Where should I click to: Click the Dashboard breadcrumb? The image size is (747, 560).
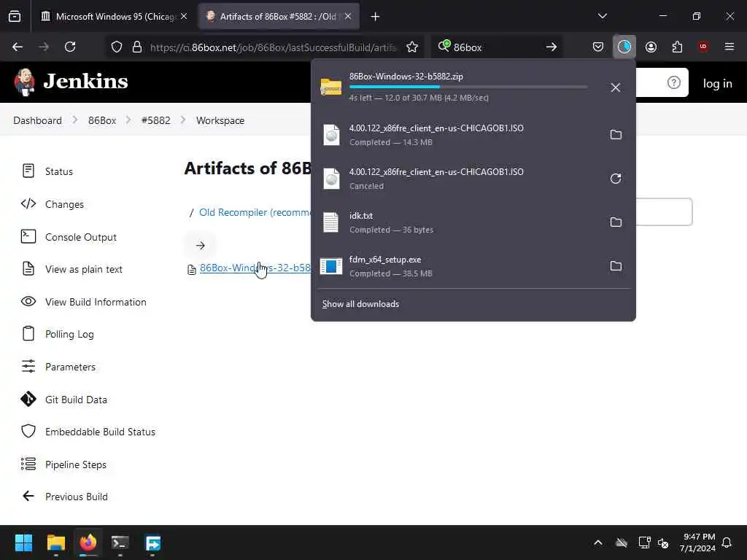(38, 120)
